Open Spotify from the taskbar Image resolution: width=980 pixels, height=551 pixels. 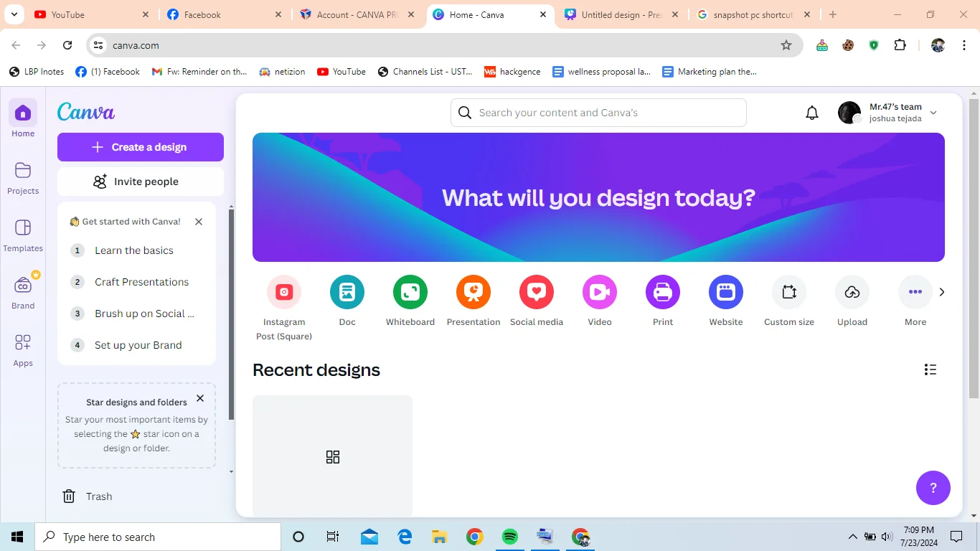tap(510, 537)
